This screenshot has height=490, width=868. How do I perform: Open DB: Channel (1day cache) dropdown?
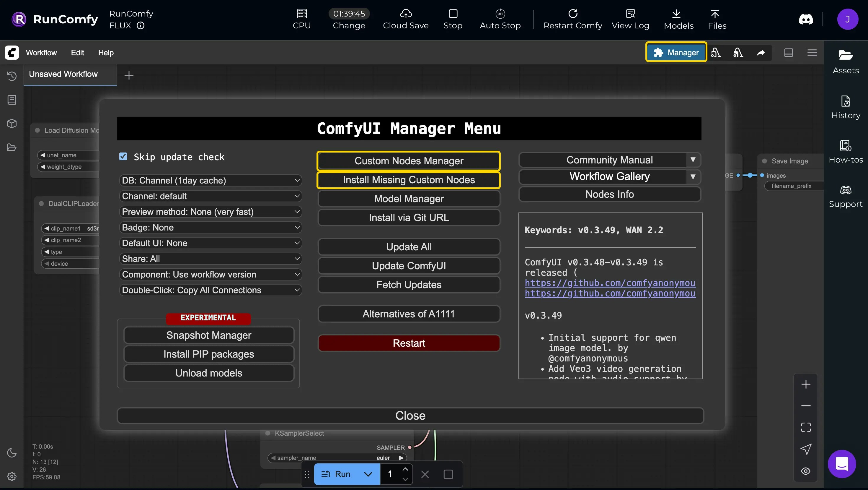pos(211,180)
